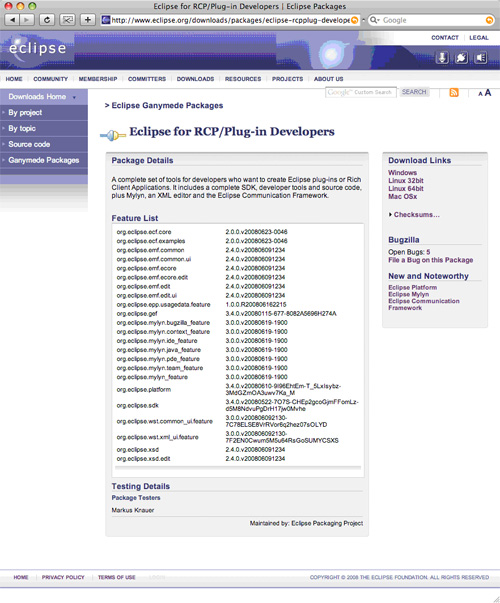
Task: Click the Windows download link
Action: [x=402, y=173]
